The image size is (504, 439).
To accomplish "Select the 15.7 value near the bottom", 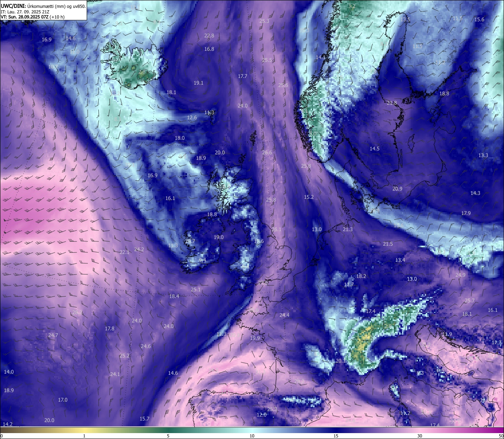I will pyautogui.click(x=145, y=419).
